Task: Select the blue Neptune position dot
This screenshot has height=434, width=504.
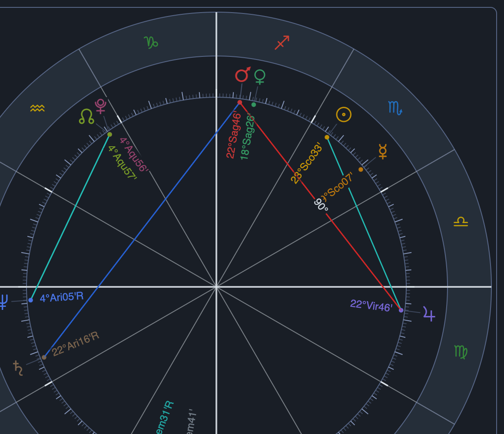Action: tap(30, 300)
